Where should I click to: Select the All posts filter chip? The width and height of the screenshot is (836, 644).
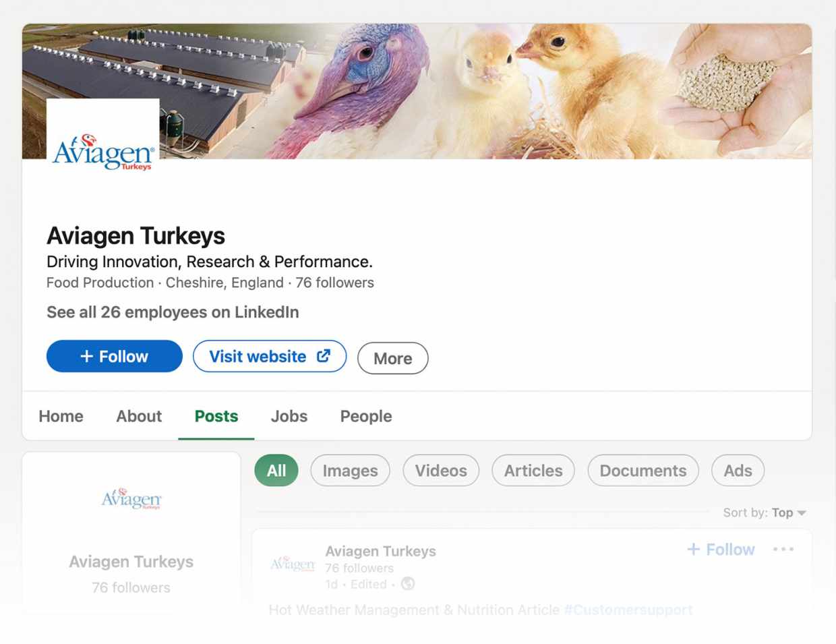(276, 471)
